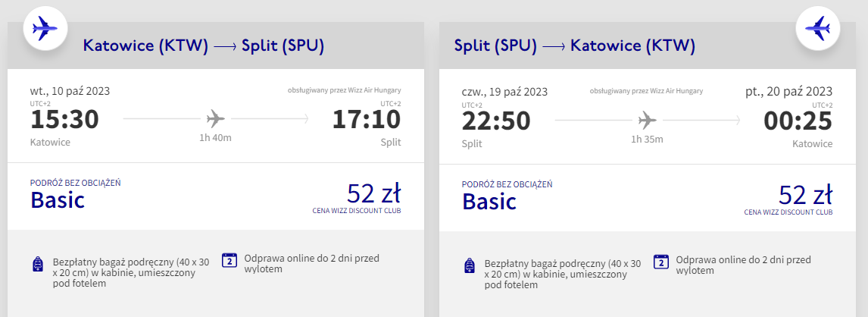This screenshot has height=317, width=868.
Task: Click the 22:50 departure time from Split
Action: [x=496, y=121]
